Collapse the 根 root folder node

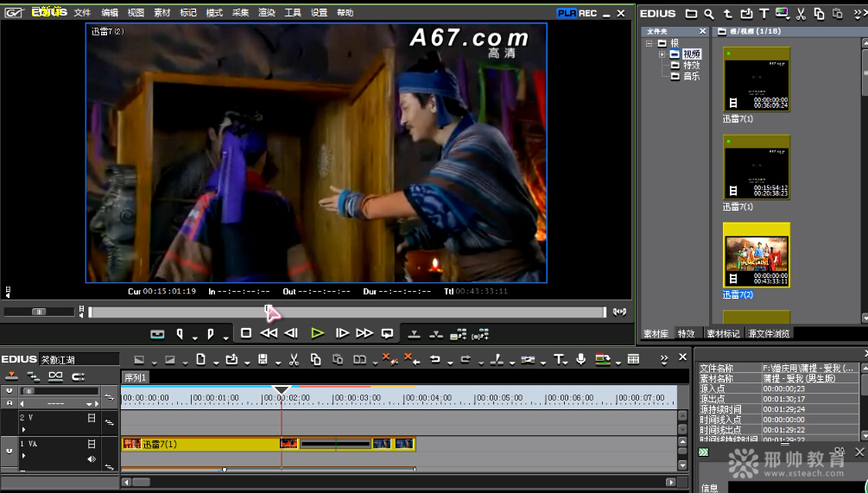[x=649, y=43]
